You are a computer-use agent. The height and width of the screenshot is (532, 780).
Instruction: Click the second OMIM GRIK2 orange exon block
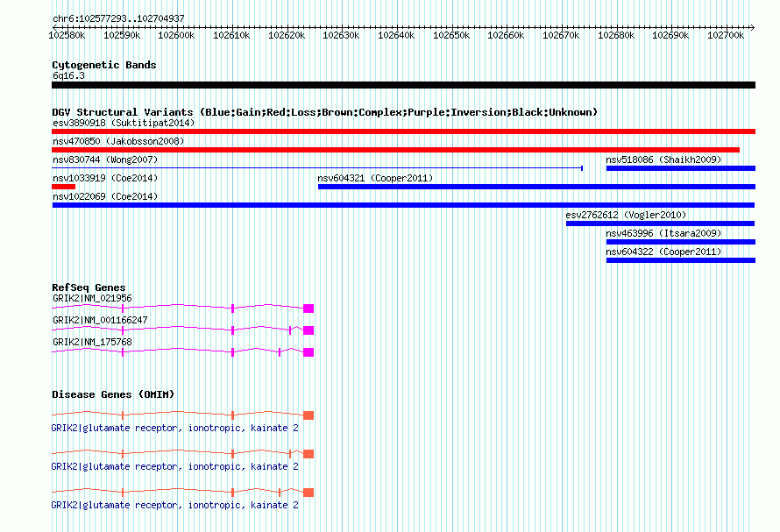pos(308,454)
